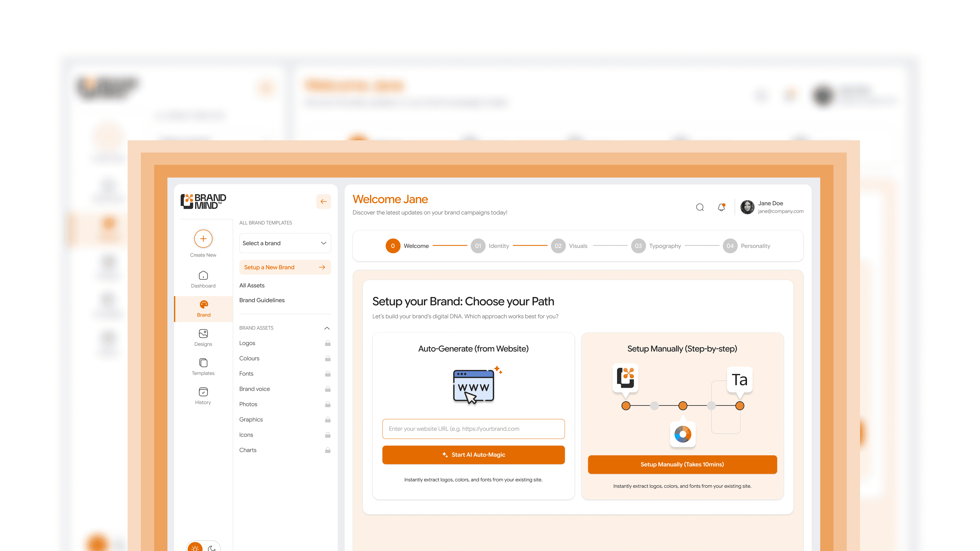Open the History sidebar section
980x551 pixels.
203,396
